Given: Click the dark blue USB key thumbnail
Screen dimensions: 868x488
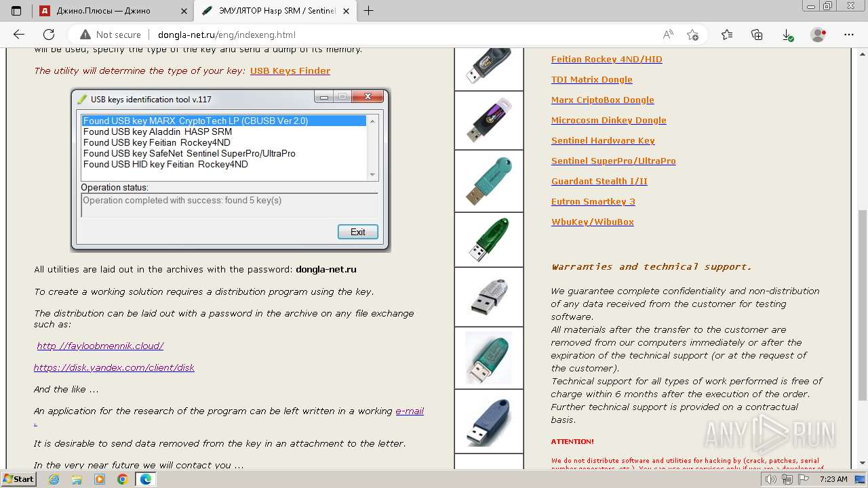Looking at the screenshot, I should [489, 421].
